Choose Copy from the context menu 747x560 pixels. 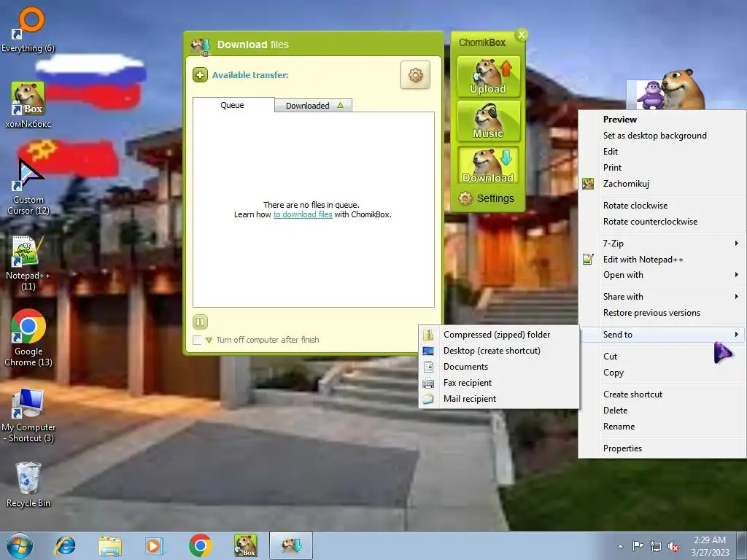[662, 373]
